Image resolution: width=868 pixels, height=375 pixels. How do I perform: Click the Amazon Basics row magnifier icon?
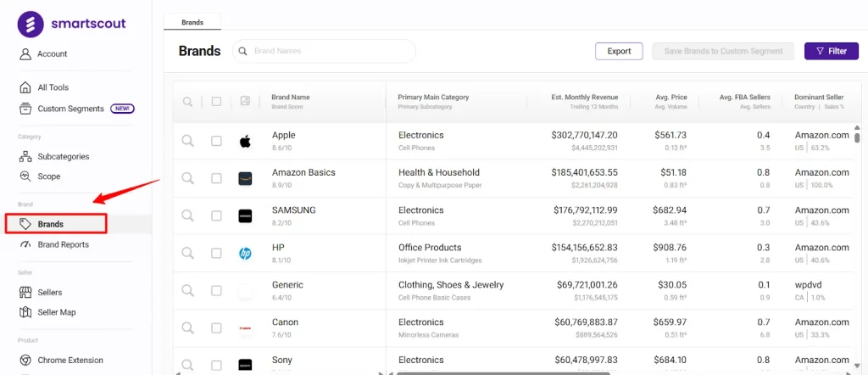click(x=188, y=178)
